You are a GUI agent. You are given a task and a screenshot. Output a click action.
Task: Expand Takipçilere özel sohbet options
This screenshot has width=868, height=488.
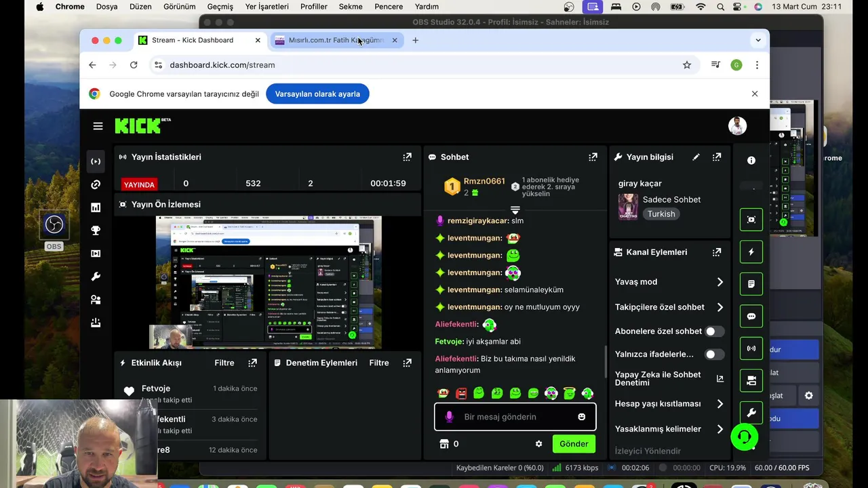click(x=719, y=307)
